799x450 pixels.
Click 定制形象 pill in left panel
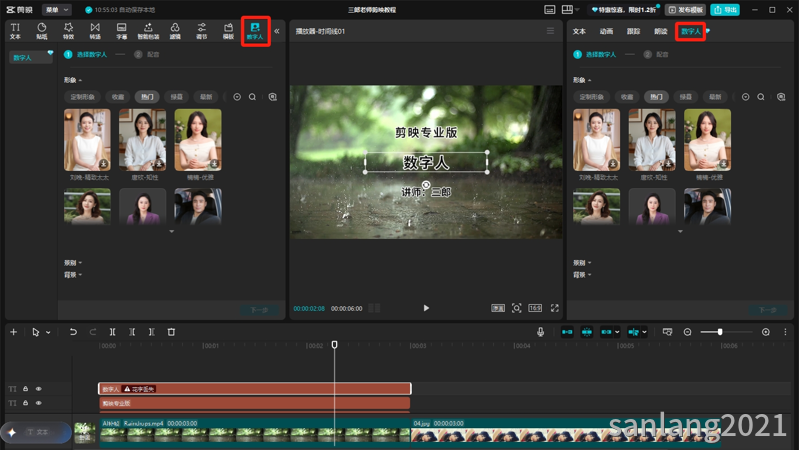pyautogui.click(x=83, y=97)
